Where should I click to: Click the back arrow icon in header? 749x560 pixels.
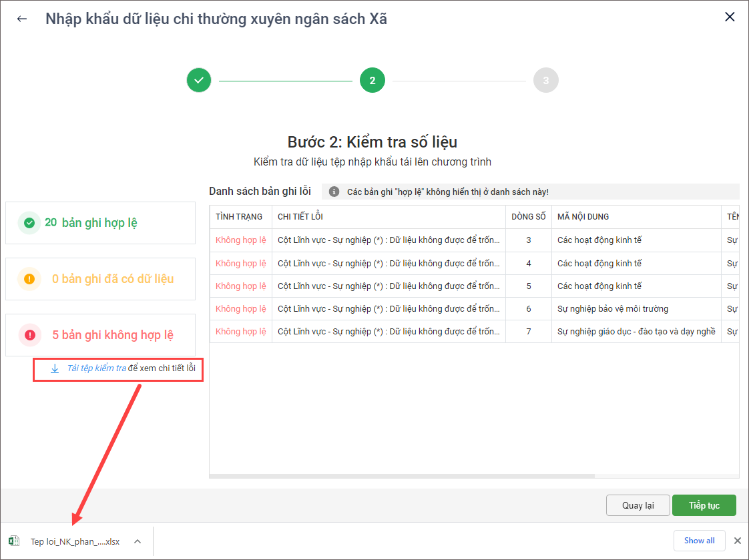[22, 19]
